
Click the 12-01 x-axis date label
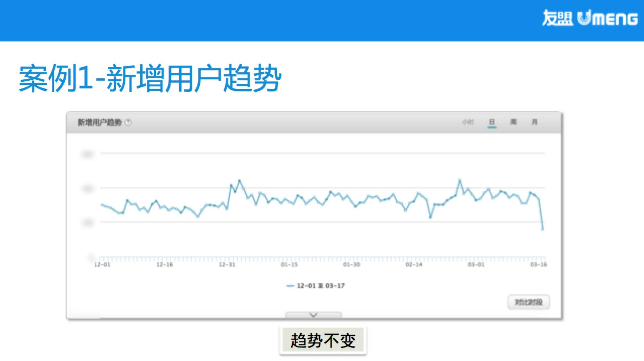102,265
